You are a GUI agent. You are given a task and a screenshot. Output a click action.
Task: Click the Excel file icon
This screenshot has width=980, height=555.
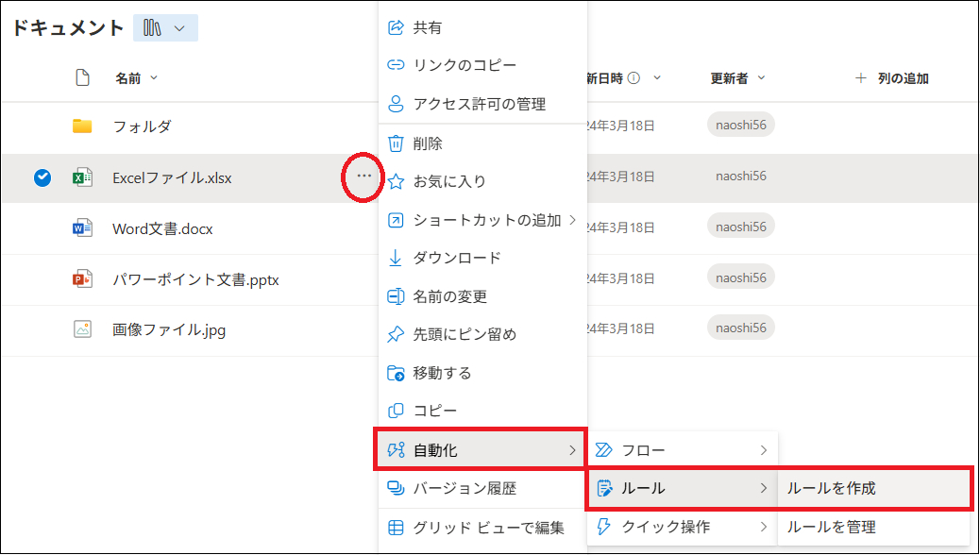82,177
